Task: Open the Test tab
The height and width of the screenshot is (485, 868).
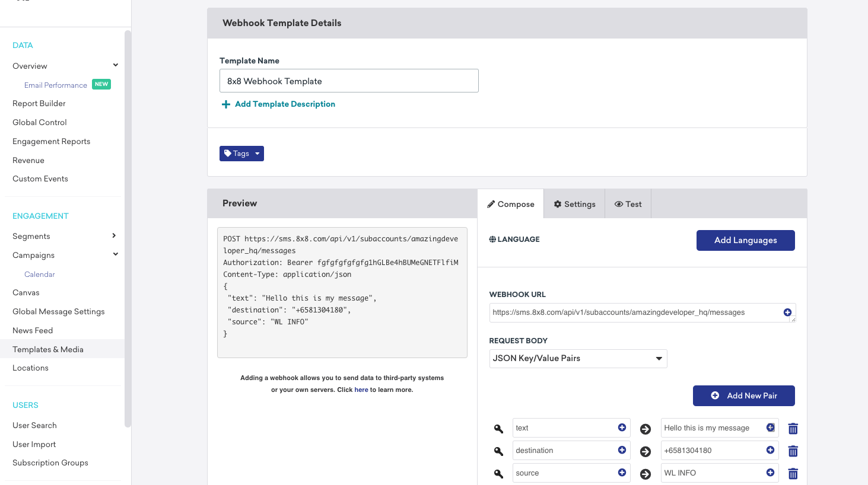Action: [x=628, y=204]
